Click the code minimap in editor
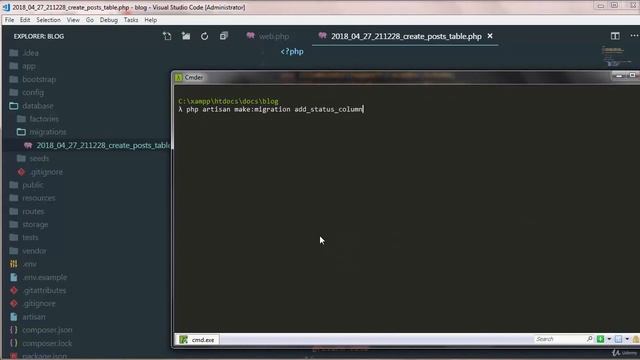Viewport: 640px width, 360px height. tap(616, 56)
